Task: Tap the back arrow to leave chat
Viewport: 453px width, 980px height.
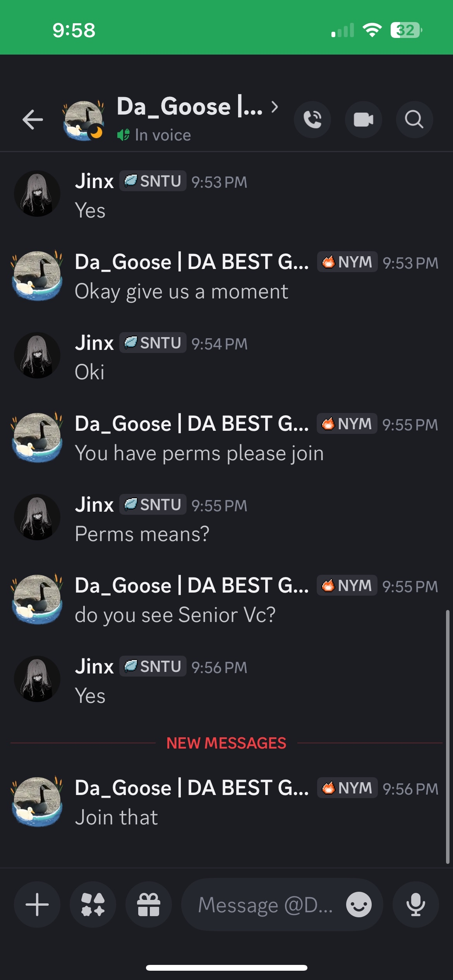Action: [x=33, y=119]
